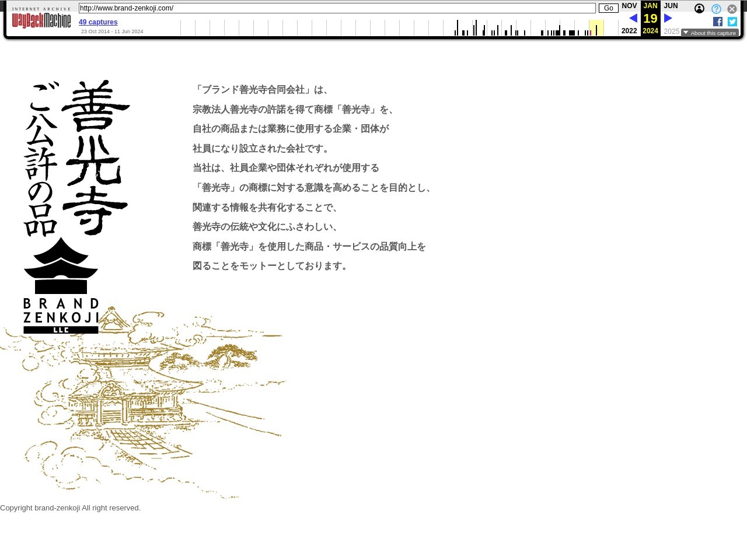Click the 善光寺 calligraphy image
The image size is (747, 560).
[x=95, y=157]
